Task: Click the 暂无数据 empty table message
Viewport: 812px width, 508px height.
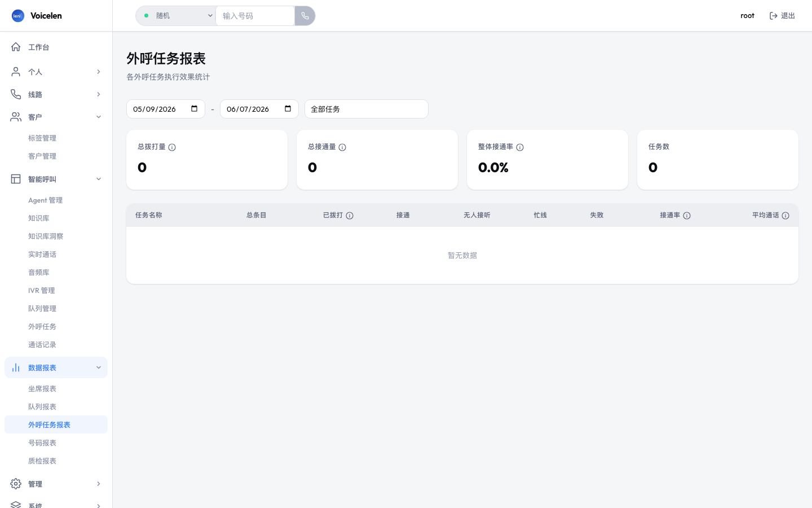Action: [x=462, y=256]
